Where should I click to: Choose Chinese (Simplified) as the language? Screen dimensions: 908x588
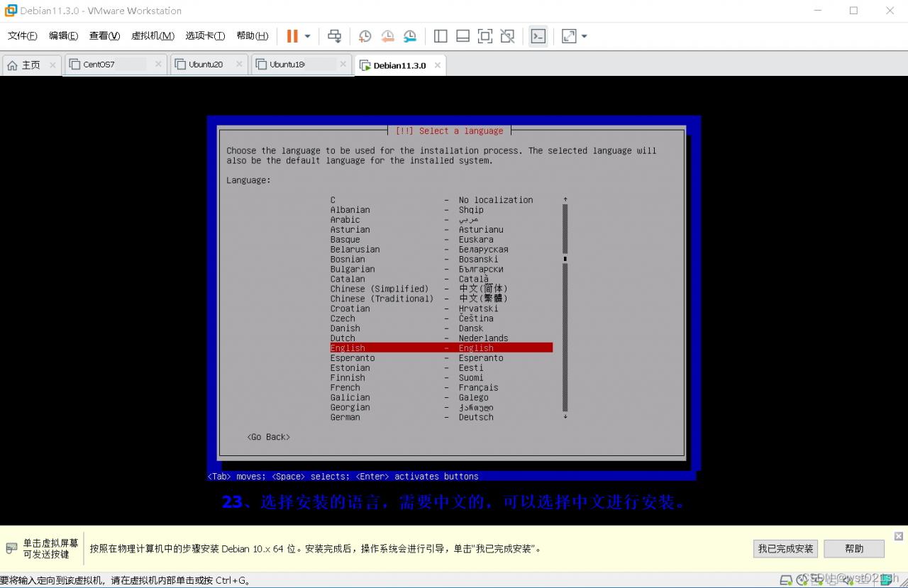pyautogui.click(x=441, y=289)
